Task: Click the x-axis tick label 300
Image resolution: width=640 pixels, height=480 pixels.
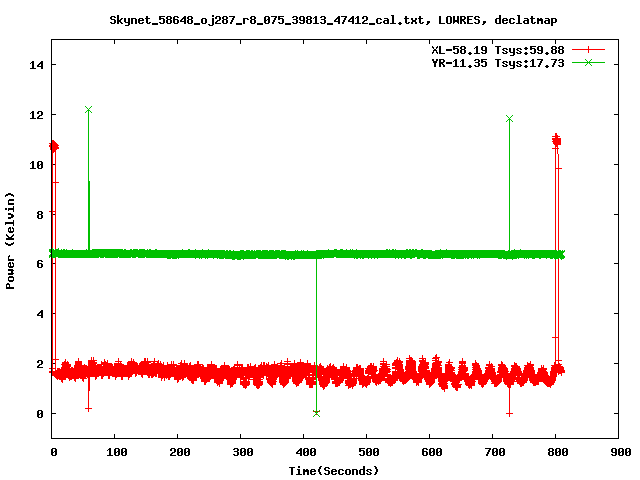Action: point(242,452)
